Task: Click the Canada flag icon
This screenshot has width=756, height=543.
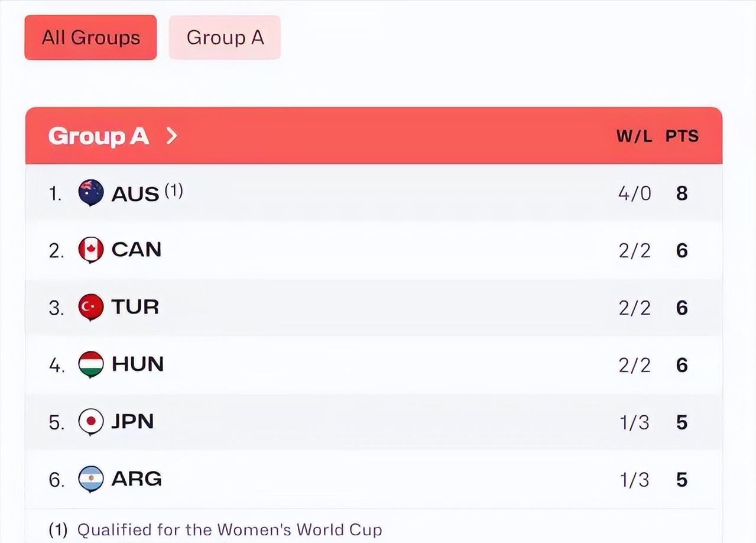Action: [91, 250]
